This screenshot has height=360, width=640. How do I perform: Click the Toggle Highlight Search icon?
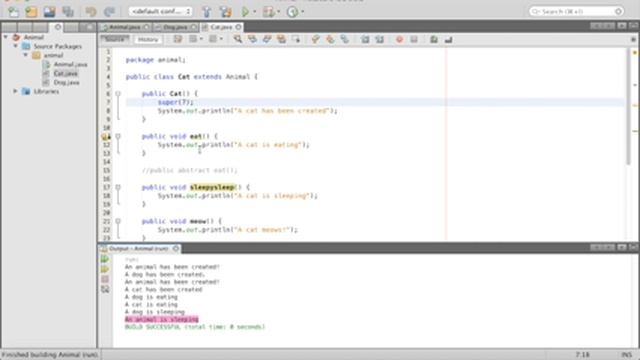[281, 39]
